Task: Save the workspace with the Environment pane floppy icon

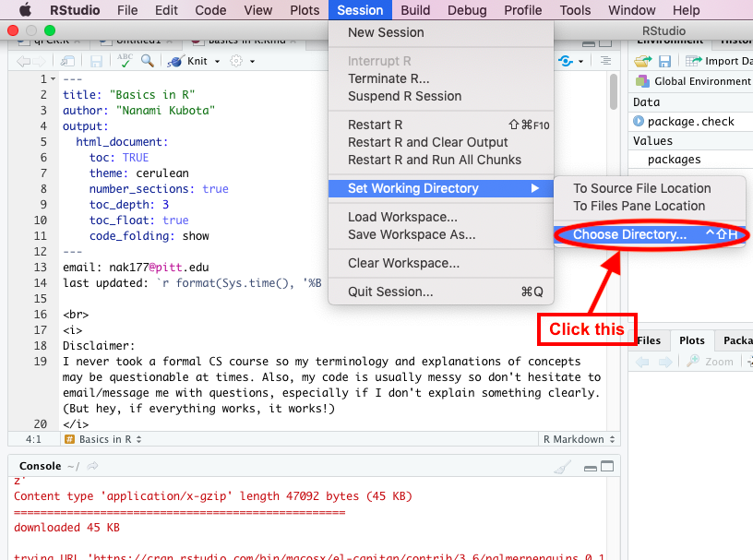Action: (664, 61)
